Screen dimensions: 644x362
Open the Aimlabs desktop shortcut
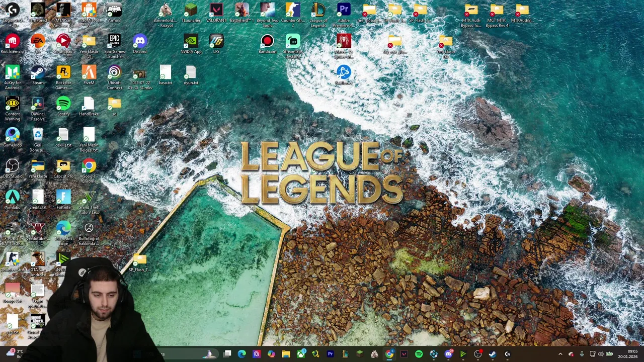pyautogui.click(x=12, y=200)
